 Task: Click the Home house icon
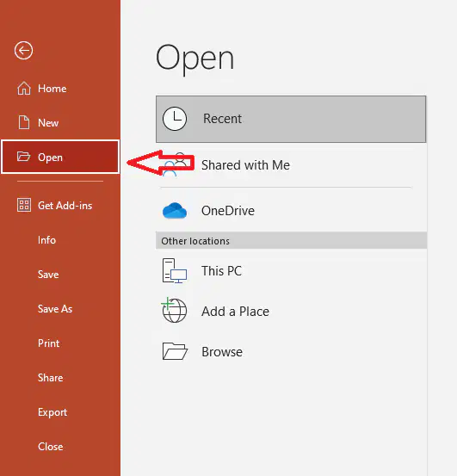24,89
